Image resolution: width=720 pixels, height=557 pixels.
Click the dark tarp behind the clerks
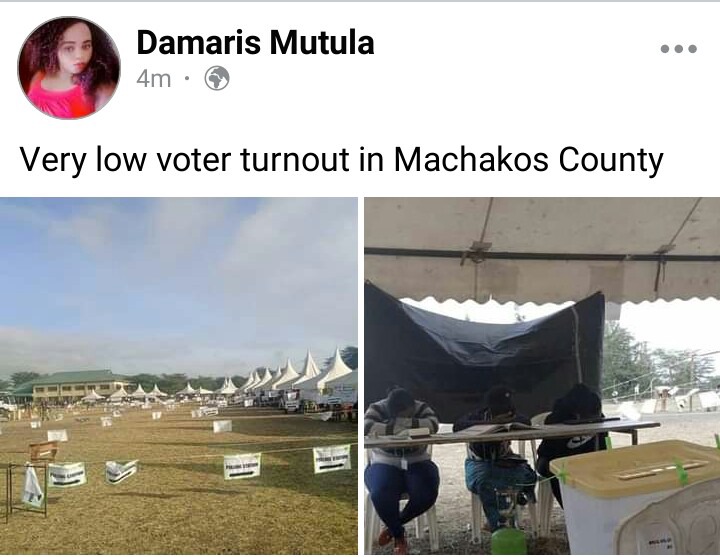click(x=482, y=349)
